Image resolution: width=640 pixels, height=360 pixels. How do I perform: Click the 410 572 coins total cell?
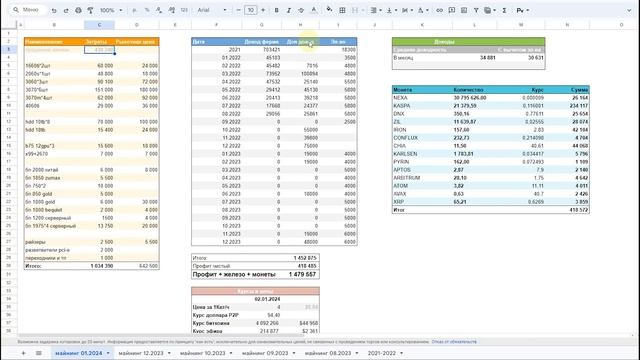point(567,210)
